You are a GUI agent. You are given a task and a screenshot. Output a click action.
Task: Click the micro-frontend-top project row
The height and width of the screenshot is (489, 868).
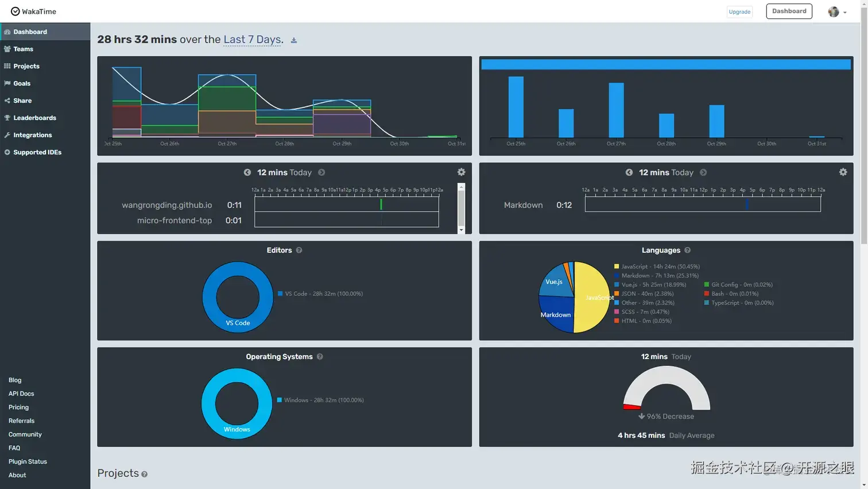pos(287,220)
